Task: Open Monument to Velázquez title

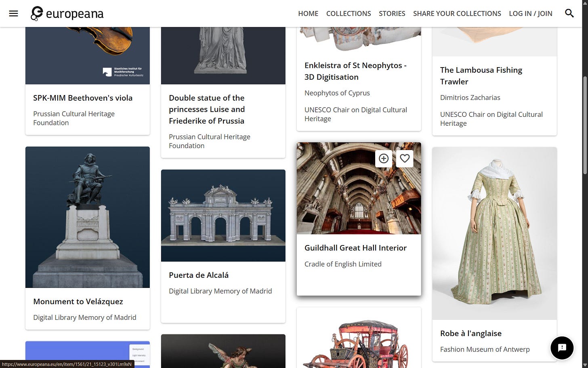Action: [78, 301]
